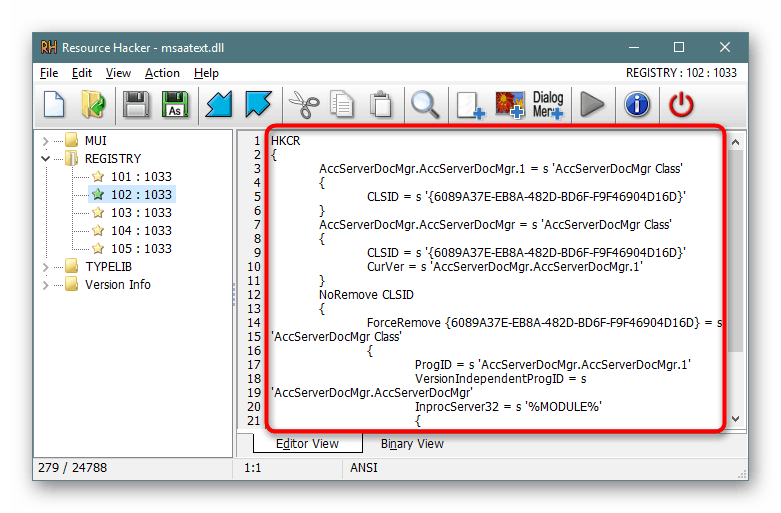Open the Action menu
Viewport: 781px width, 513px height.
162,73
